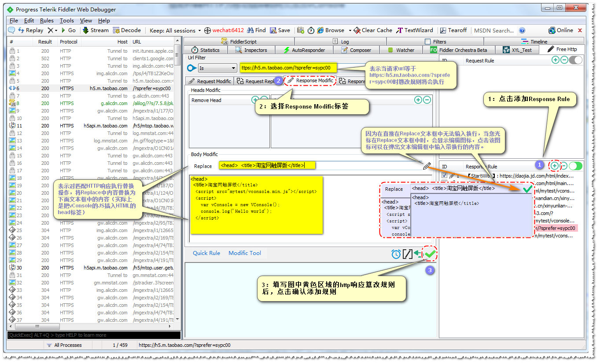Toggle the Response Rule enable switch
This screenshot has width=600, height=364.
575,166
